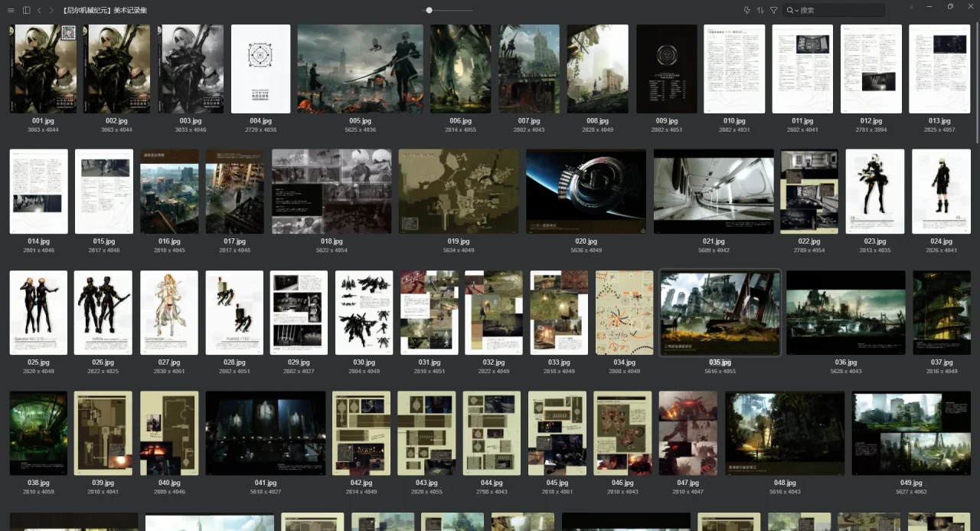Select the 008.jpg misty ruins thumbnail
The height and width of the screenshot is (531, 980).
tap(597, 69)
